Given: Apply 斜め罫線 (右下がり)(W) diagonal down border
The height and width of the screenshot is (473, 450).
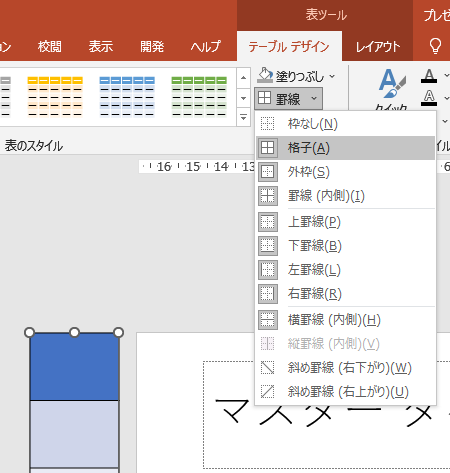Looking at the screenshot, I should pos(346,368).
